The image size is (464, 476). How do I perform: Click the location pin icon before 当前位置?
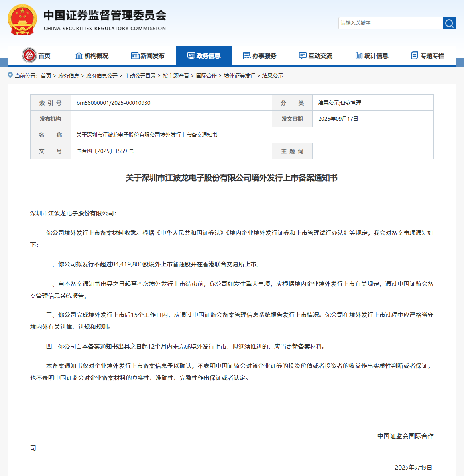pos(10,75)
